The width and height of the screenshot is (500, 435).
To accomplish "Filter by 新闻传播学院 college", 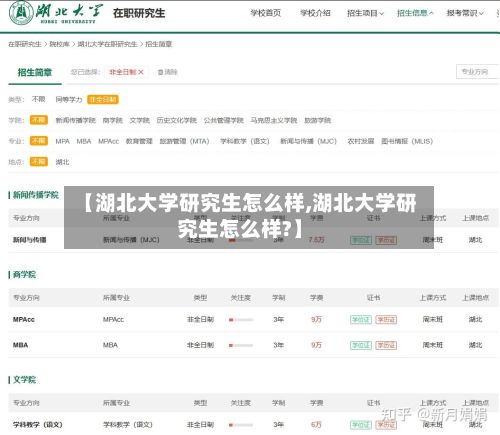I will (76, 120).
